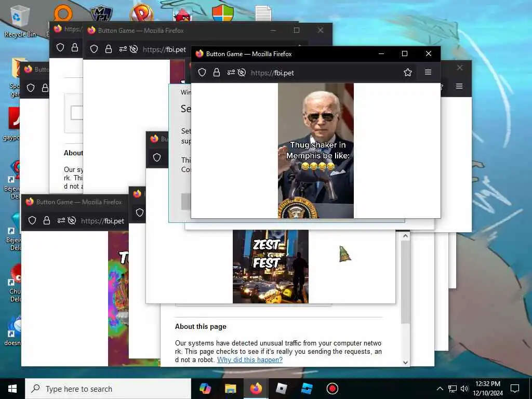532x399 pixels.
Task: Open Copilot from the taskbar
Action: click(x=205, y=389)
